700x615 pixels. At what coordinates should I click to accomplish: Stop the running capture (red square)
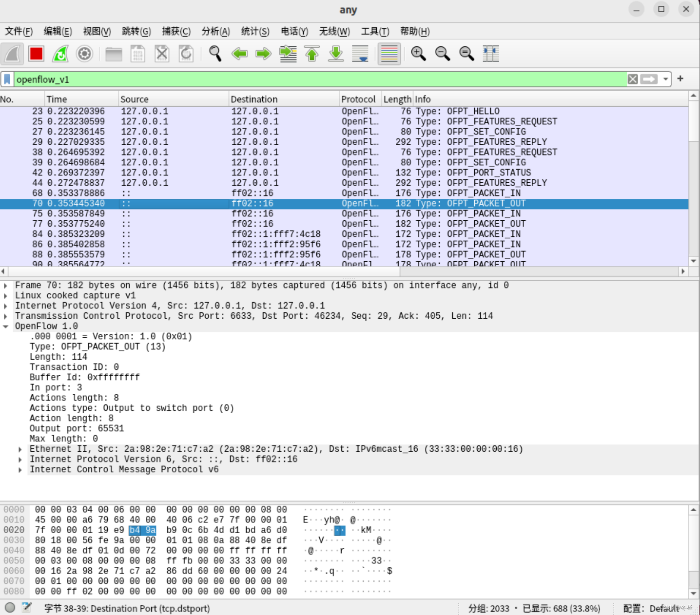(37, 54)
